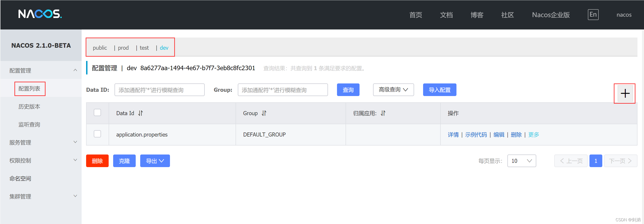
Task: Click the 查询 search button
Action: point(348,90)
